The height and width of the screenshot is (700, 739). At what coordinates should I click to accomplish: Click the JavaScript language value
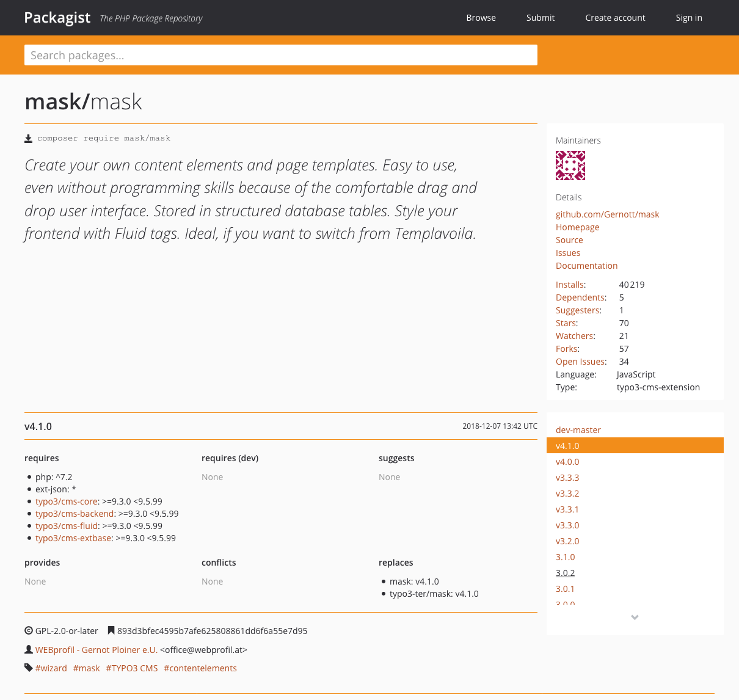636,374
